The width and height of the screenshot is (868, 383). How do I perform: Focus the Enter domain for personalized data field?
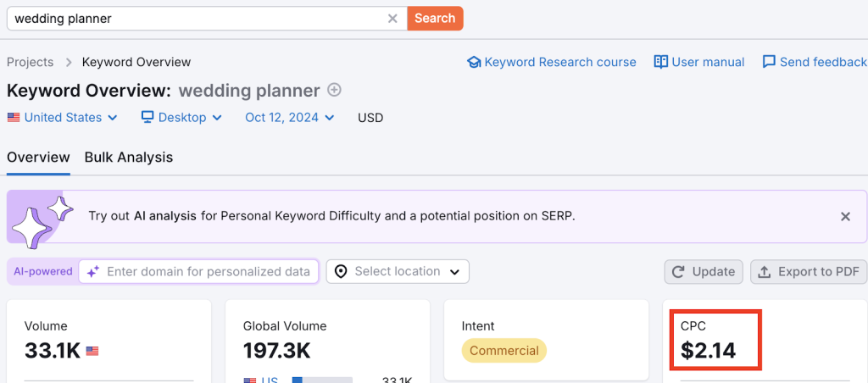[x=198, y=272]
